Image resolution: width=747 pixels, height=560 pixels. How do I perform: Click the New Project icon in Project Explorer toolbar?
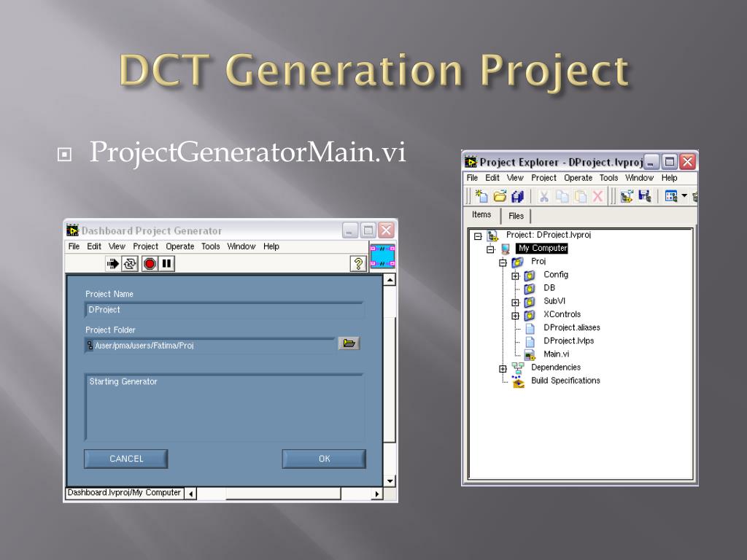point(481,195)
